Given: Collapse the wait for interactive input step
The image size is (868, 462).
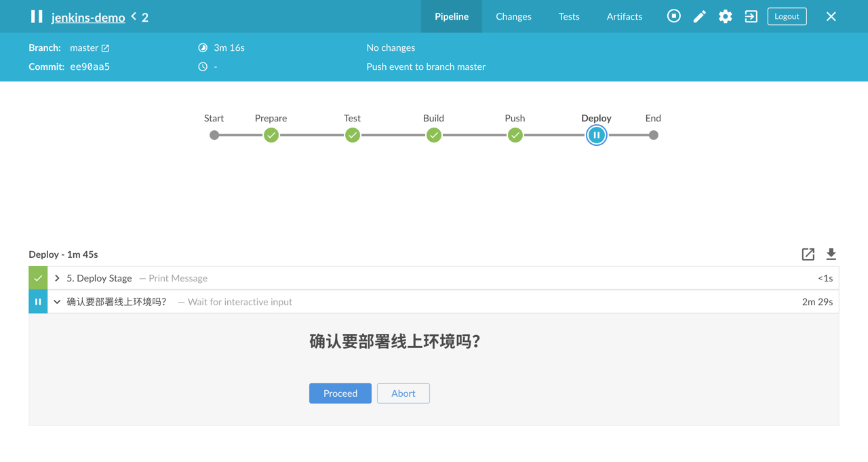Looking at the screenshot, I should point(57,302).
